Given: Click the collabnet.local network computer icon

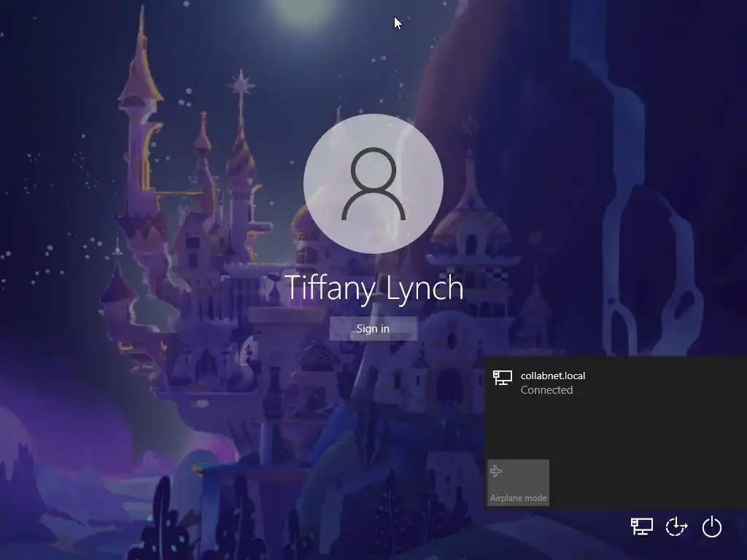Looking at the screenshot, I should coord(503,378).
